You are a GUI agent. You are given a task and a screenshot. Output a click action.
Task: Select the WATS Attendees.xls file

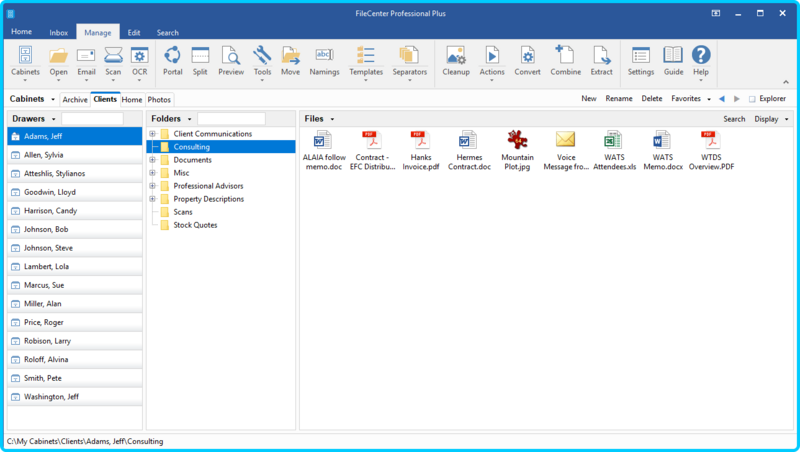click(x=614, y=150)
